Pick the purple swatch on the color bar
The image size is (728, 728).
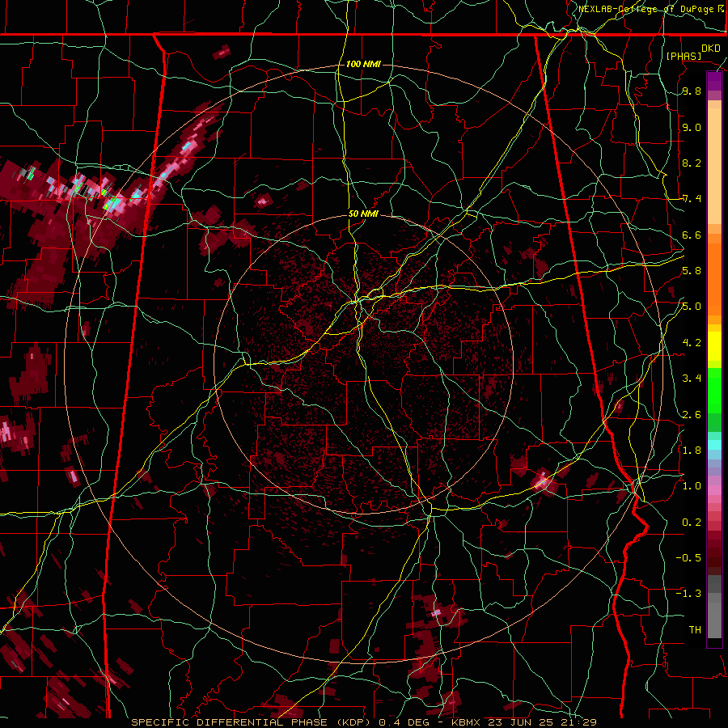[x=714, y=81]
